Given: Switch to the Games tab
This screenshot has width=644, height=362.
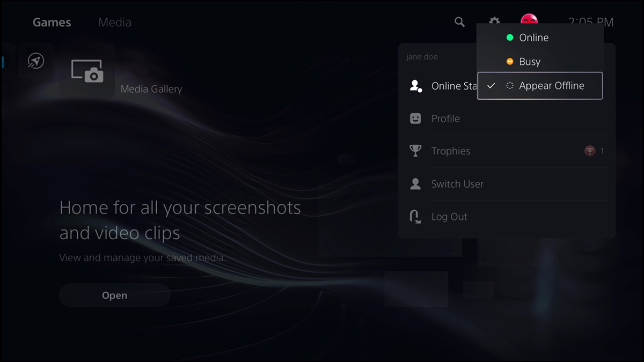Looking at the screenshot, I should point(52,22).
